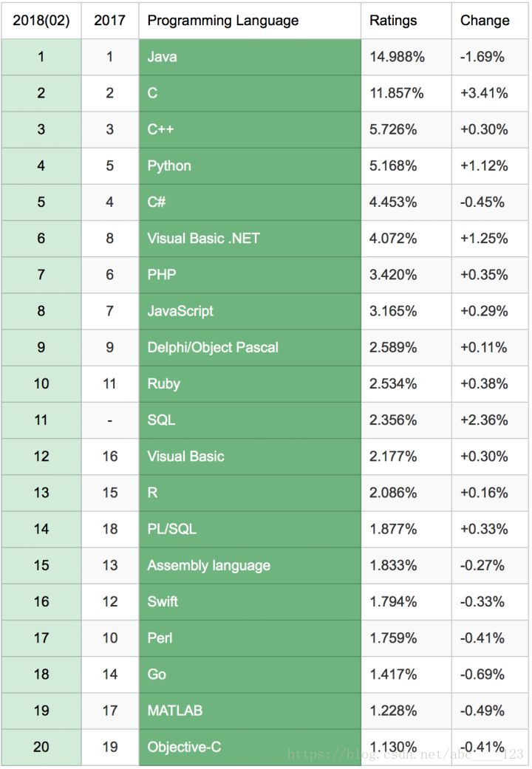
Task: Click the Assembly language cell
Action: (250, 565)
